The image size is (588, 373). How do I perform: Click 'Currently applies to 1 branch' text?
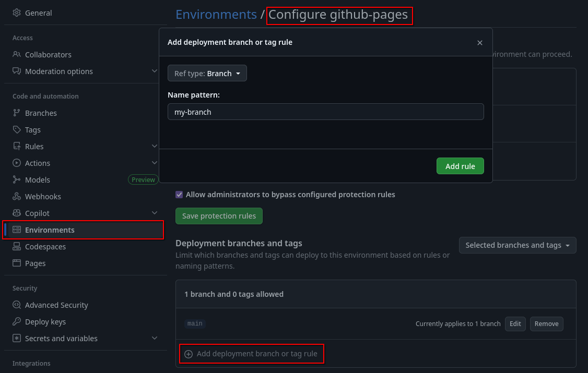[x=458, y=323]
